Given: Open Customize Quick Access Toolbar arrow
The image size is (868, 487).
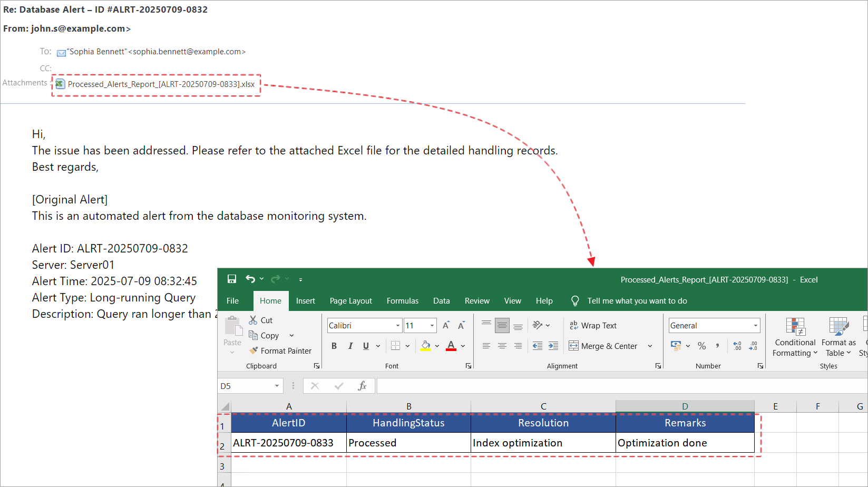Looking at the screenshot, I should [300, 279].
